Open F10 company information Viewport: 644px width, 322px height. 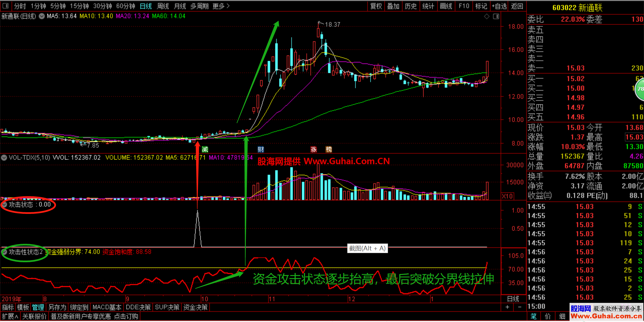(x=464, y=6)
